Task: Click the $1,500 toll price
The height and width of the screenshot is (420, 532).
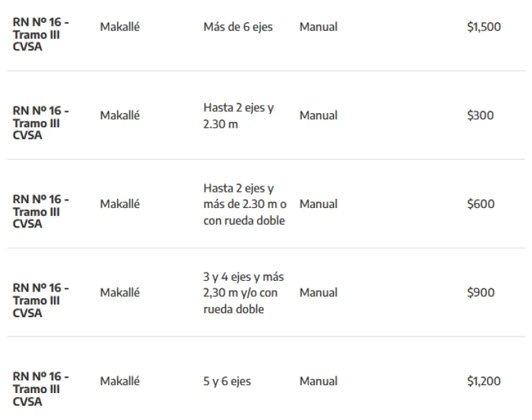Action: [484, 27]
